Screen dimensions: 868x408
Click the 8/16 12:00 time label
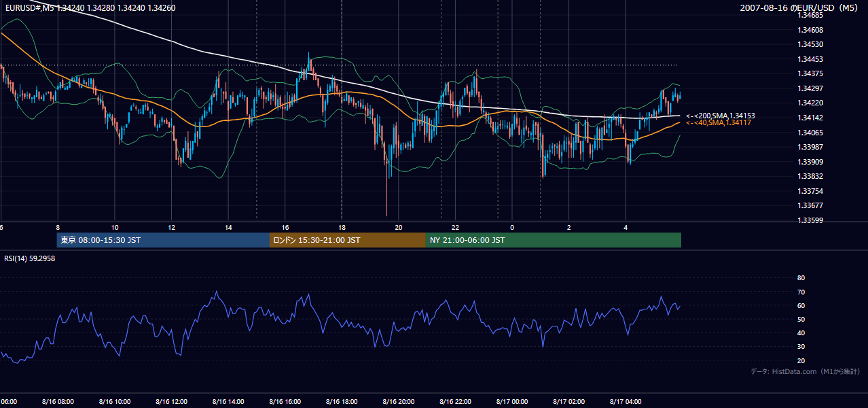click(171, 402)
